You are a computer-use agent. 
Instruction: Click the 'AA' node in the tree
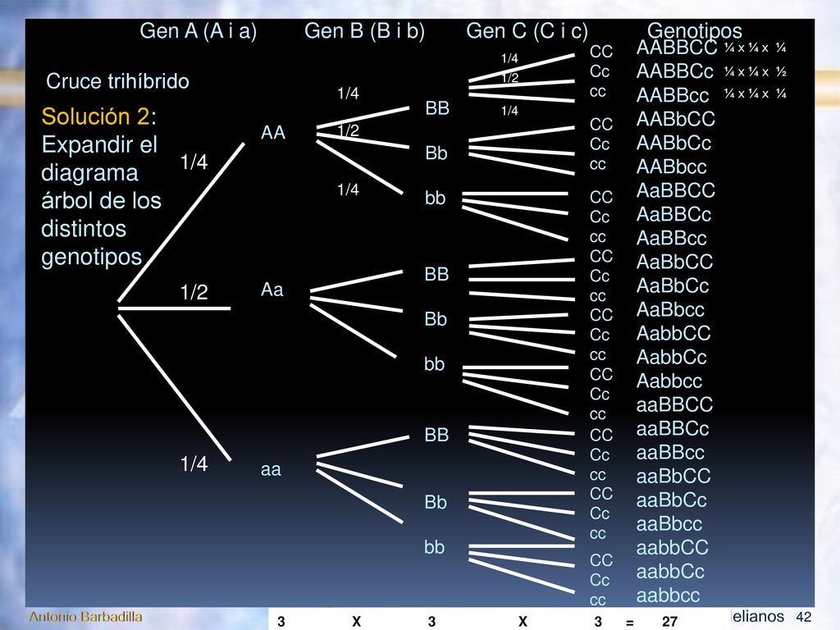point(272,132)
